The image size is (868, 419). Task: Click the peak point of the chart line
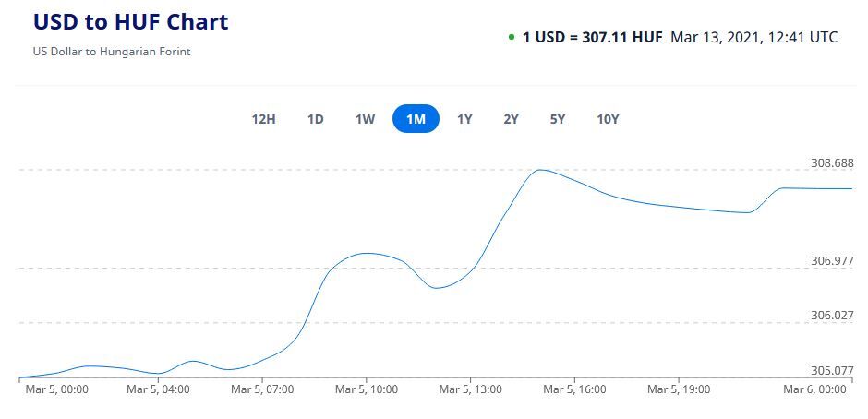pyautogui.click(x=540, y=170)
